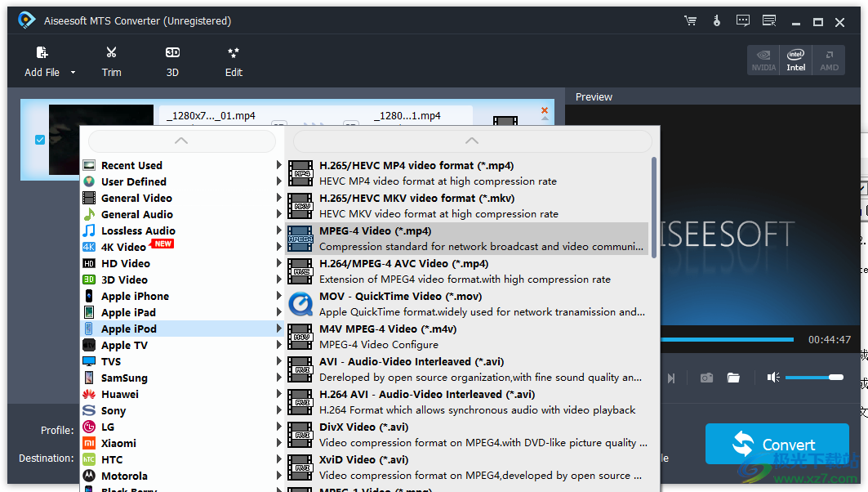Take a snapshot with camera icon

706,378
